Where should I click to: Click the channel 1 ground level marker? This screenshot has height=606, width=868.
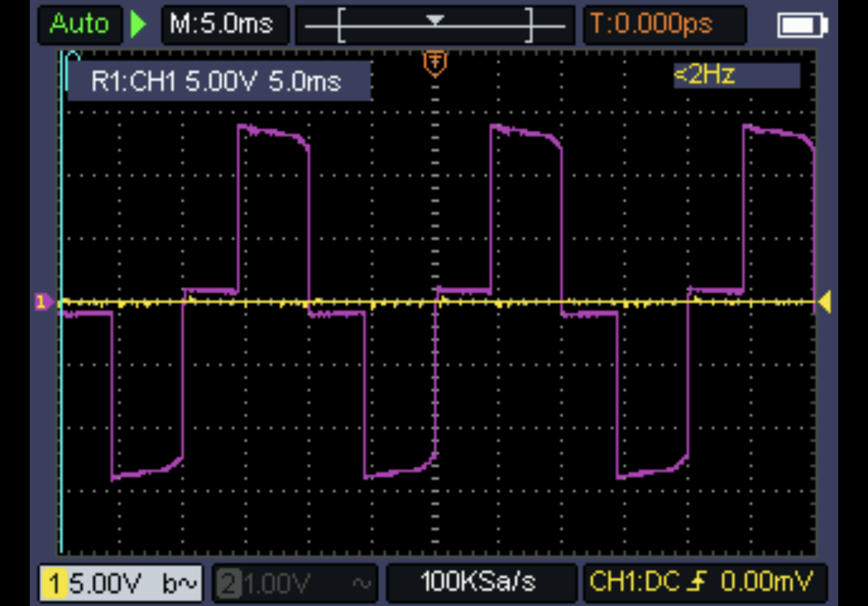[42, 302]
